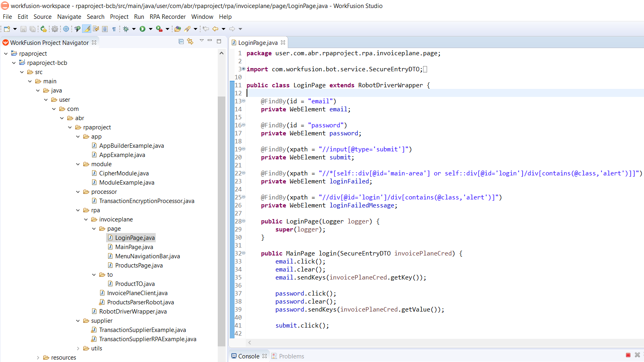Click the Back navigation arrow icon
Viewport: 644px width, 362px height.
(215, 29)
